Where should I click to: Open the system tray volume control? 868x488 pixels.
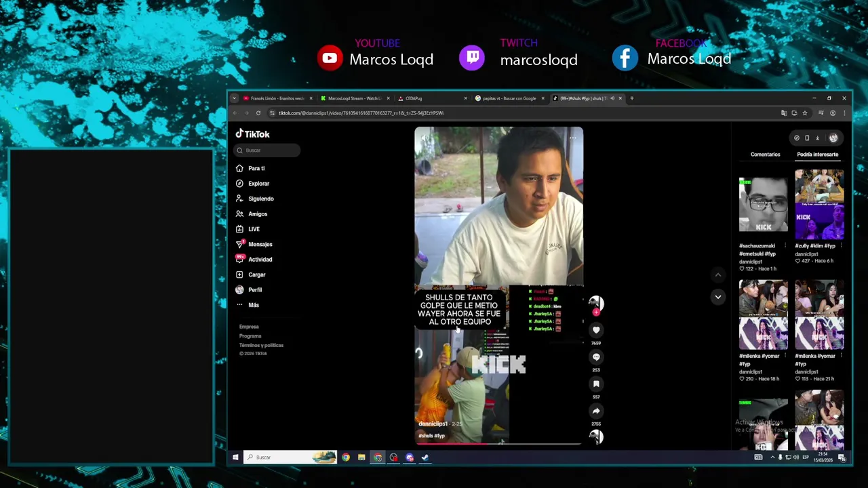(x=795, y=457)
